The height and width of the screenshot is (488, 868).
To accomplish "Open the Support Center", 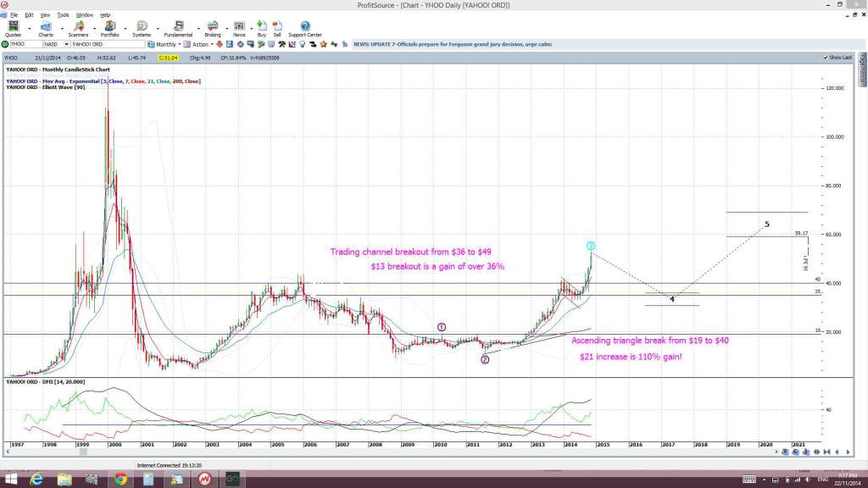I will pyautogui.click(x=305, y=29).
